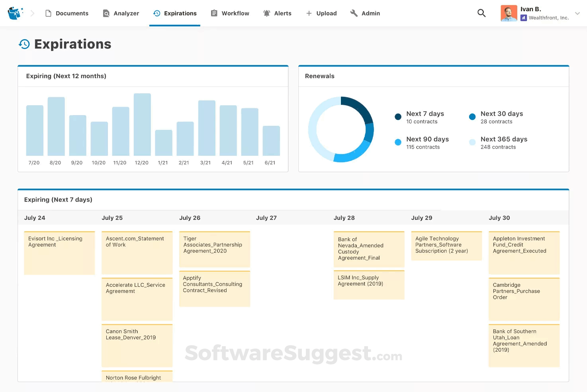Open Admin via the wrench icon
This screenshot has height=392, width=587.
(354, 13)
